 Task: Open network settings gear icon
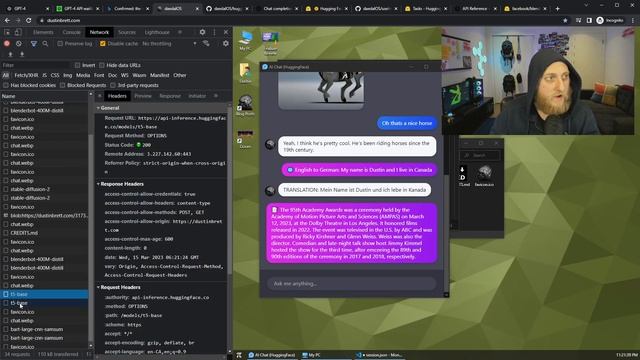click(226, 44)
